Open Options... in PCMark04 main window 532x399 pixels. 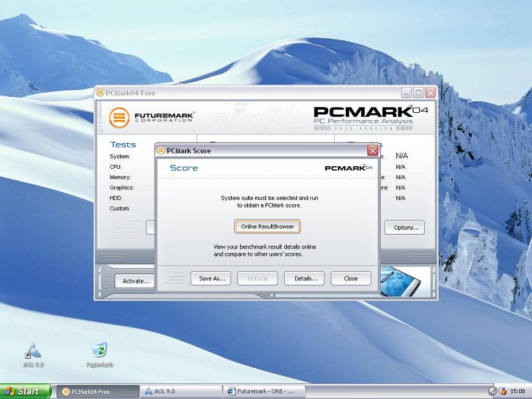pyautogui.click(x=404, y=227)
